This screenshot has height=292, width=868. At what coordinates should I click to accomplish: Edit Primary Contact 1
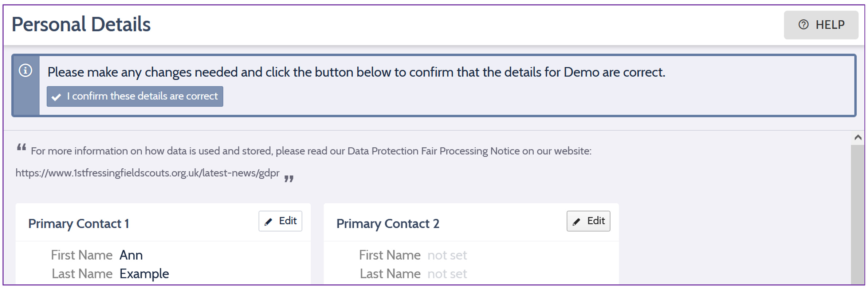280,221
